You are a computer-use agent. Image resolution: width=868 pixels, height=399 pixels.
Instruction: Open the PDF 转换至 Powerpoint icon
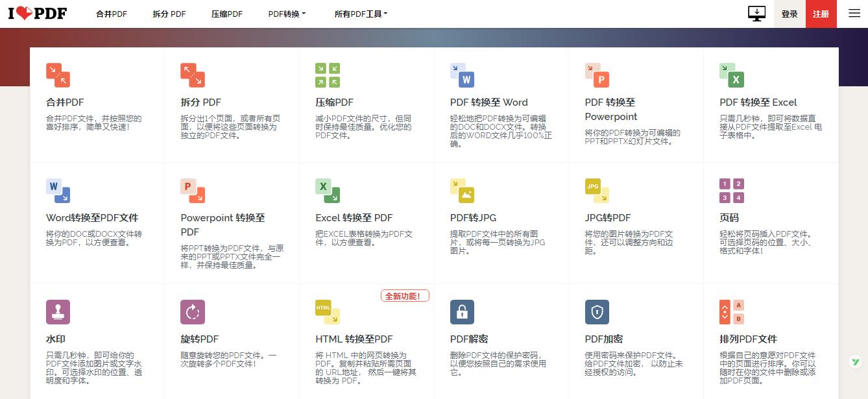point(597,74)
